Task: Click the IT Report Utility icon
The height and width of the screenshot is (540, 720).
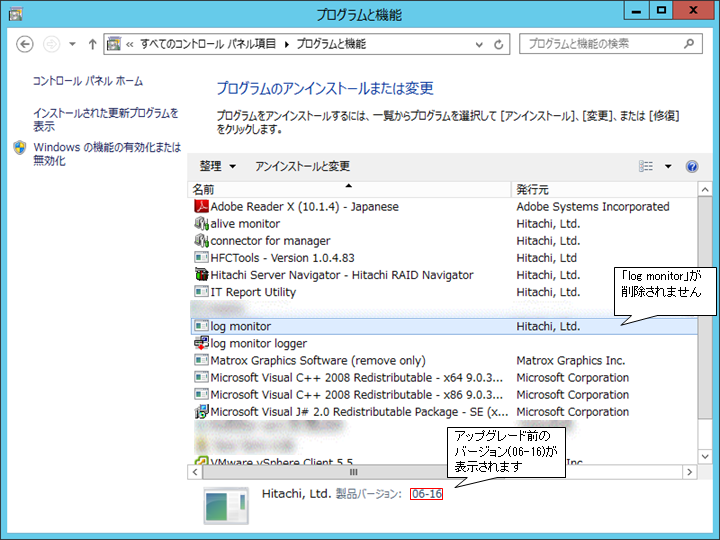Action: pyautogui.click(x=201, y=292)
